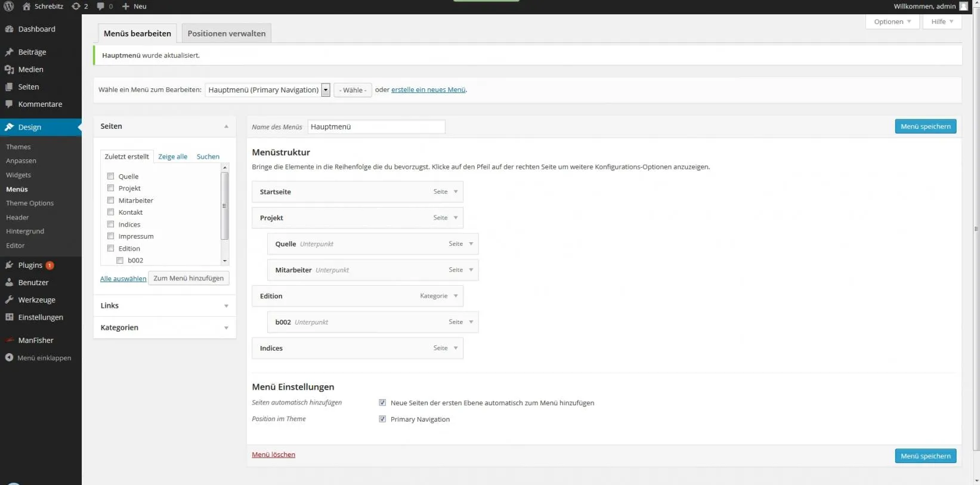Check the Impressum page checkbox
This screenshot has height=485, width=980.
[x=110, y=236]
